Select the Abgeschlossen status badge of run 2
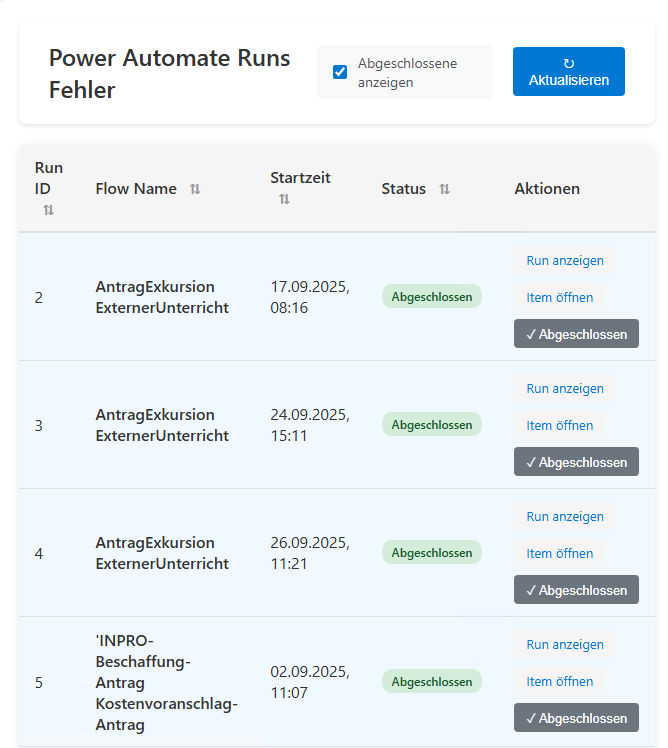The image size is (668, 748). (x=432, y=297)
